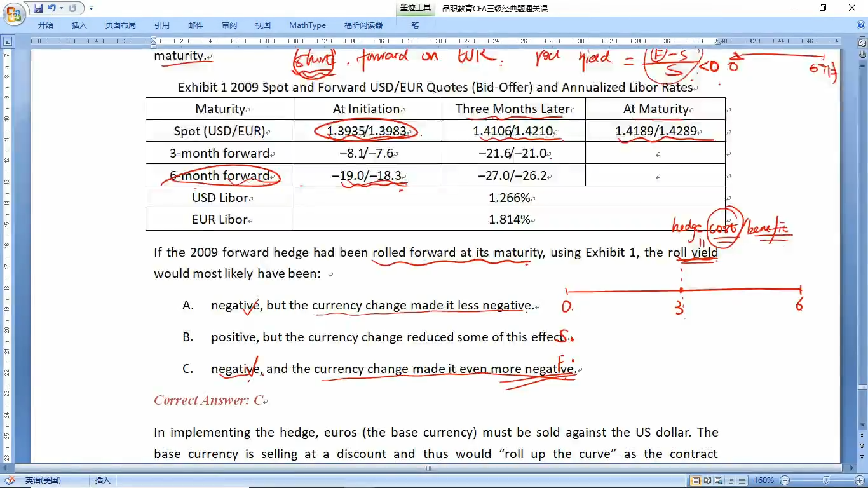868x488 pixels.
Task: Click the ruler tab-stop selector box
Action: 8,42
